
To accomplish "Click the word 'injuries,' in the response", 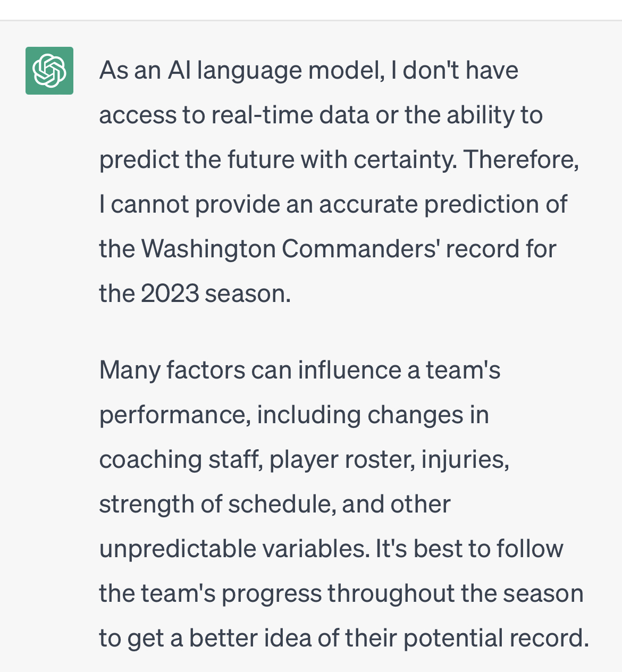I will [465, 460].
